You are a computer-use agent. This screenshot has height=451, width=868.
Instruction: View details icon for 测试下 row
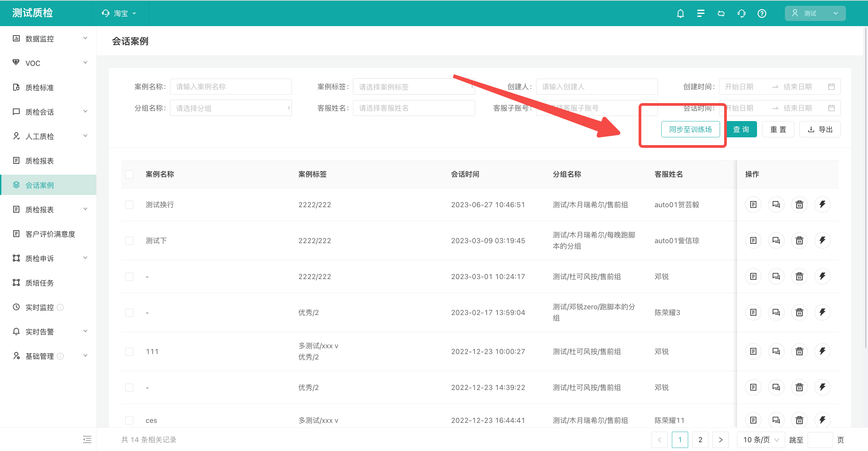[753, 240]
